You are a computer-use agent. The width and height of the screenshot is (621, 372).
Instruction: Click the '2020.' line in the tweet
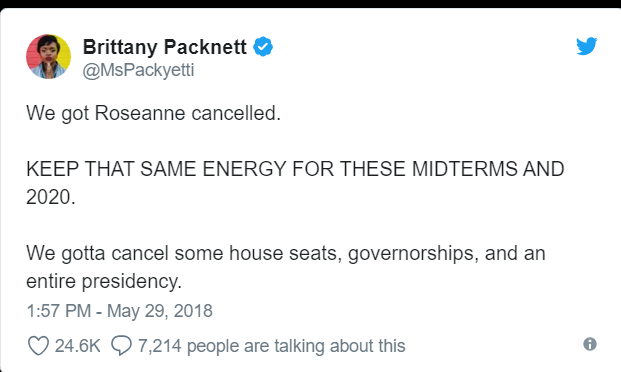click(x=51, y=197)
